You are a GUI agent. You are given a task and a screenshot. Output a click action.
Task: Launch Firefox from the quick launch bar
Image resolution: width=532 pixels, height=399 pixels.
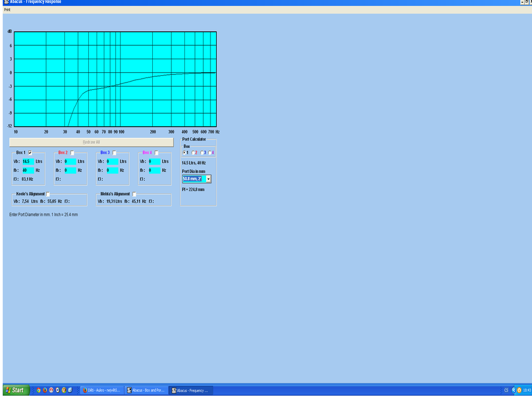point(45,390)
